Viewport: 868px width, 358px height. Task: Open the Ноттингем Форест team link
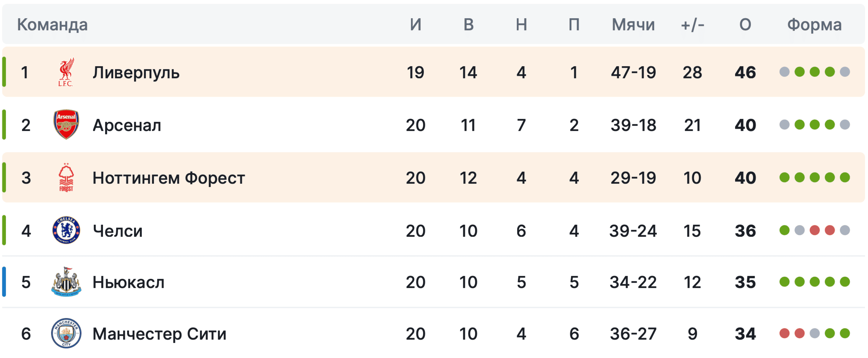pyautogui.click(x=168, y=178)
